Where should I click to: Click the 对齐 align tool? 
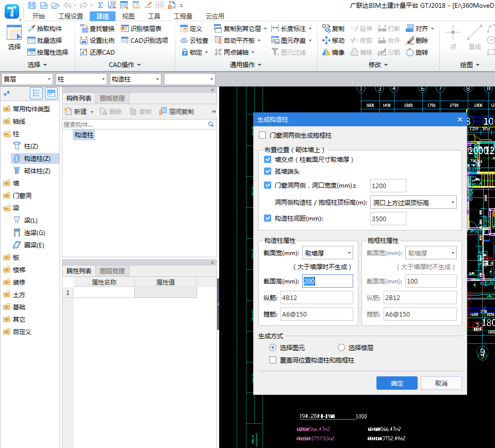[x=417, y=28]
